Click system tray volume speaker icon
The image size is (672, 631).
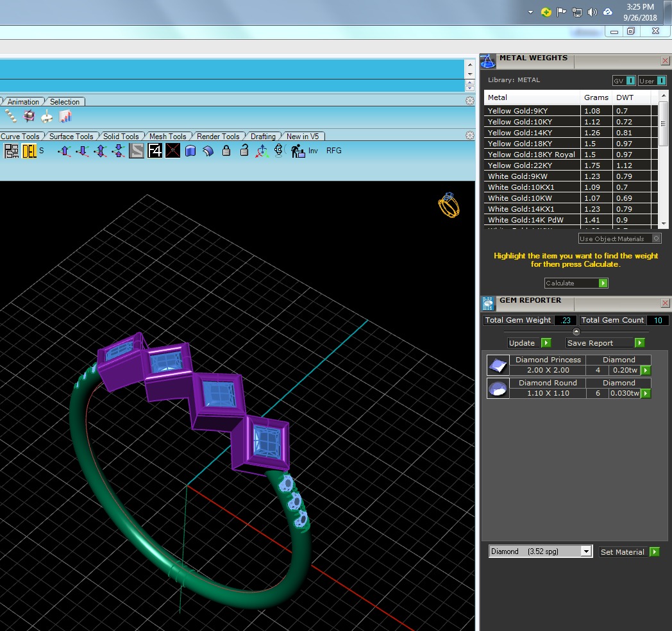point(592,12)
